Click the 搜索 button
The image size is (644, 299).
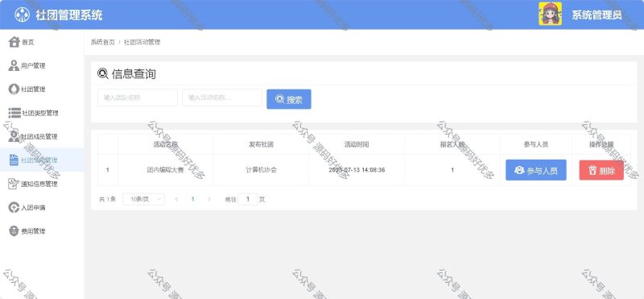(289, 99)
